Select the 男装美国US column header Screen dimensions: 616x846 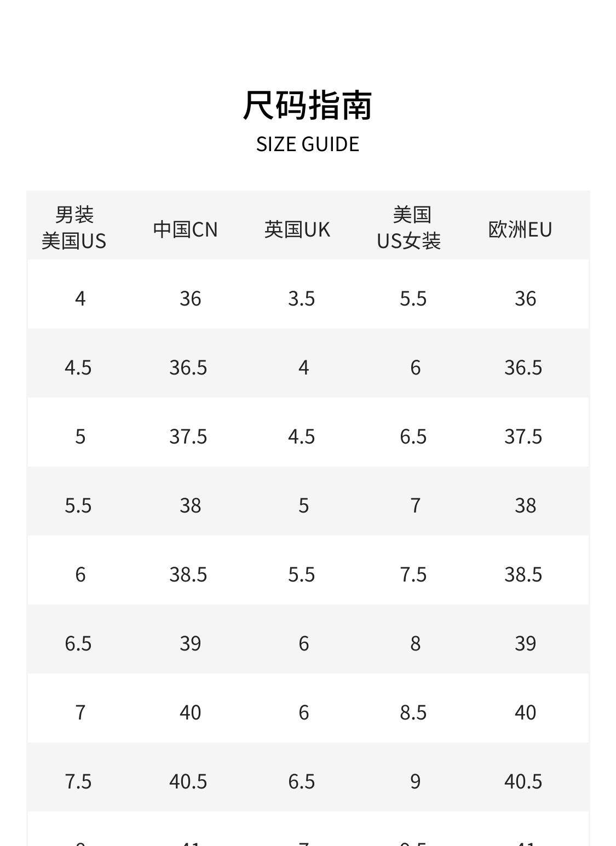tap(74, 228)
